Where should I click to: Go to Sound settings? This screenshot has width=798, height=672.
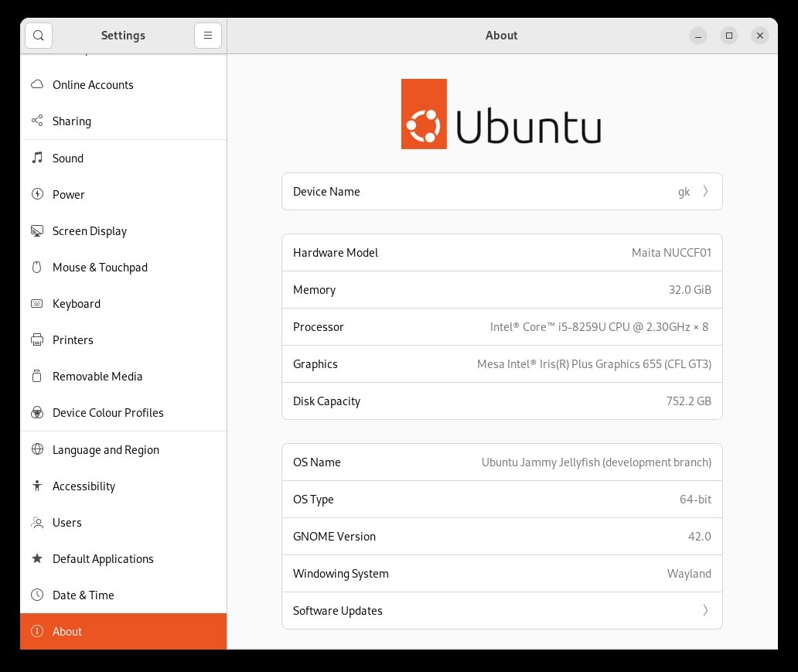[123, 158]
